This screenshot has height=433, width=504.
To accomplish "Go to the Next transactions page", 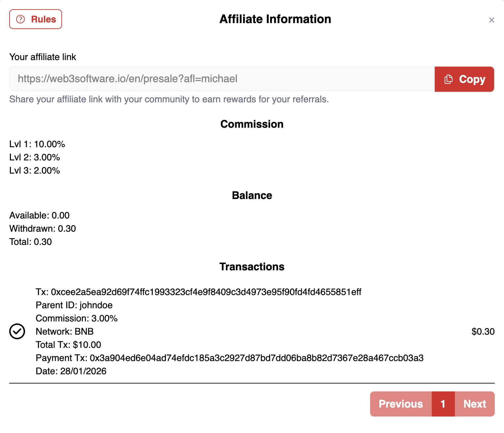I will pos(475,404).
